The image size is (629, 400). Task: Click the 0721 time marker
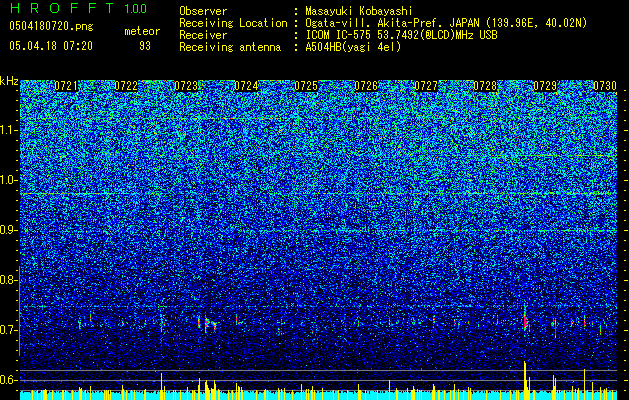click(66, 86)
